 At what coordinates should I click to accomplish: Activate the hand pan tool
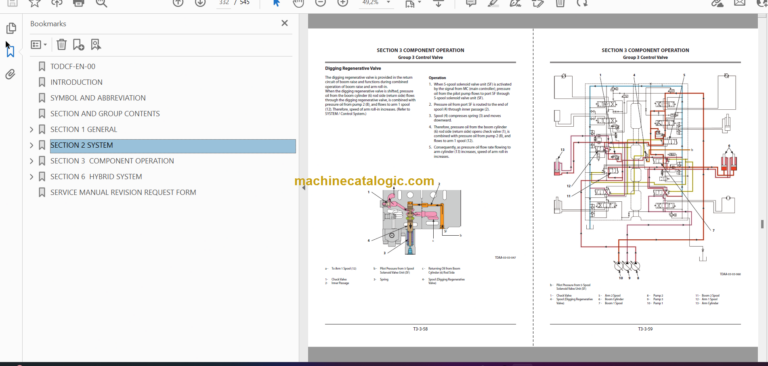(x=298, y=2)
